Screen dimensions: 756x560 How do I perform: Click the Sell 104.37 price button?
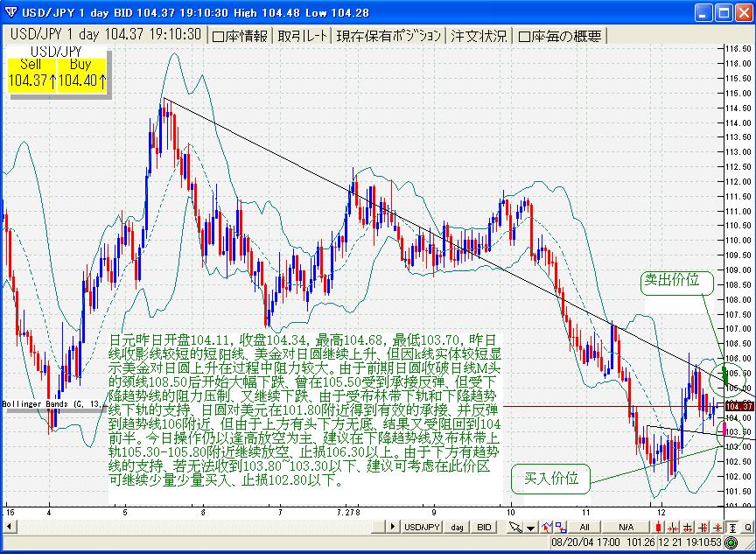click(31, 74)
